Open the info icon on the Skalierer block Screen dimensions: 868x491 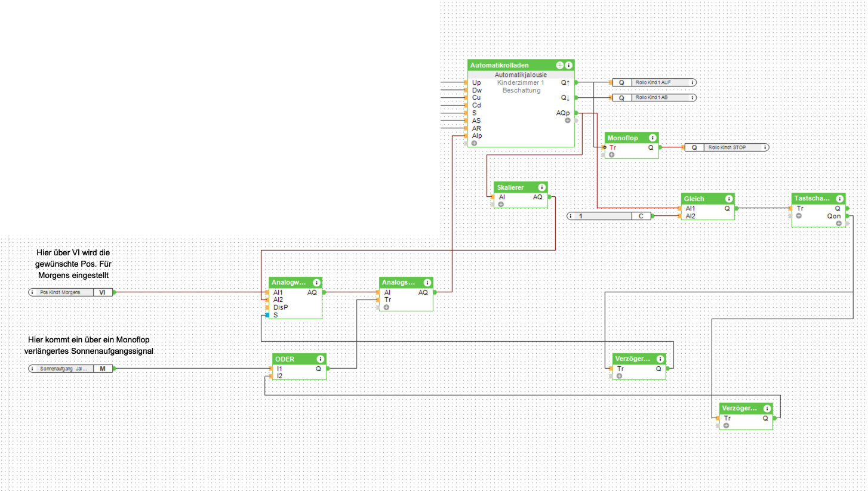pyautogui.click(x=541, y=187)
